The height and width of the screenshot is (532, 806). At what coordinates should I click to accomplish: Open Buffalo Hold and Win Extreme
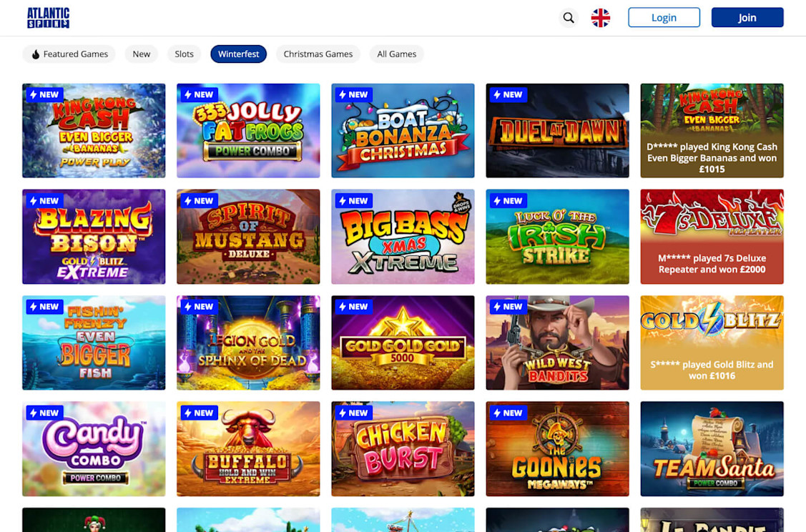248,449
